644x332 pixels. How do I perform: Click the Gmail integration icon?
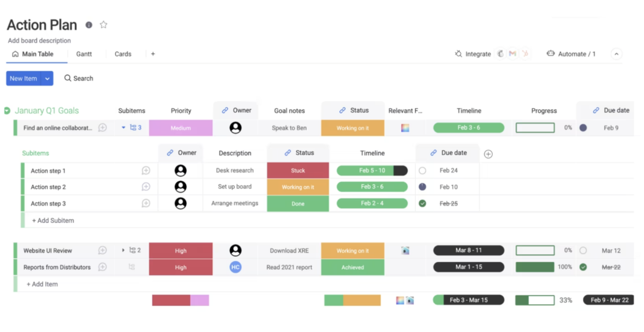512,54
